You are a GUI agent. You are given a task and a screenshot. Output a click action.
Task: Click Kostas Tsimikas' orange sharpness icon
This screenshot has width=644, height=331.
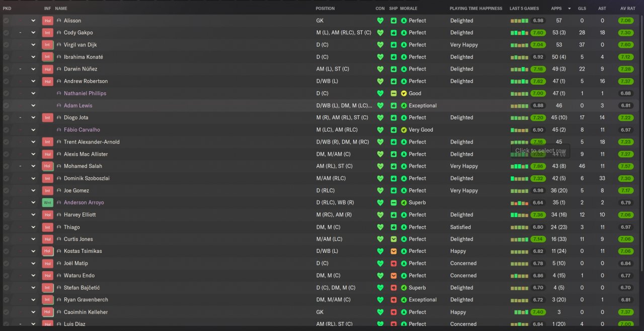(394, 251)
